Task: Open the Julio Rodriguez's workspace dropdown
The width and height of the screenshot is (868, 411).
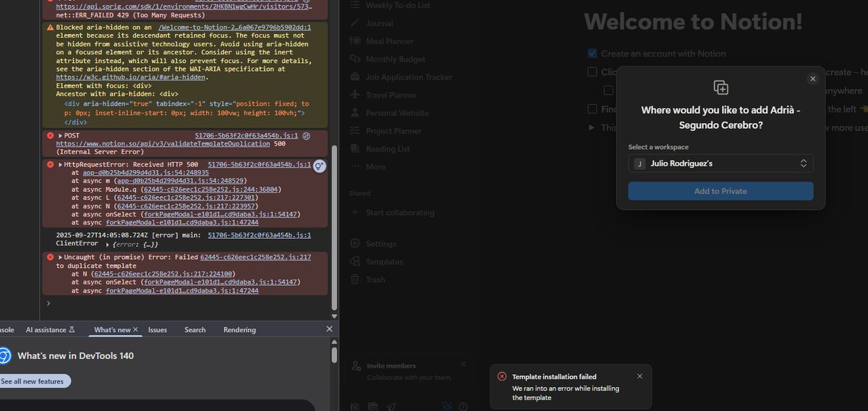Action: tap(720, 164)
